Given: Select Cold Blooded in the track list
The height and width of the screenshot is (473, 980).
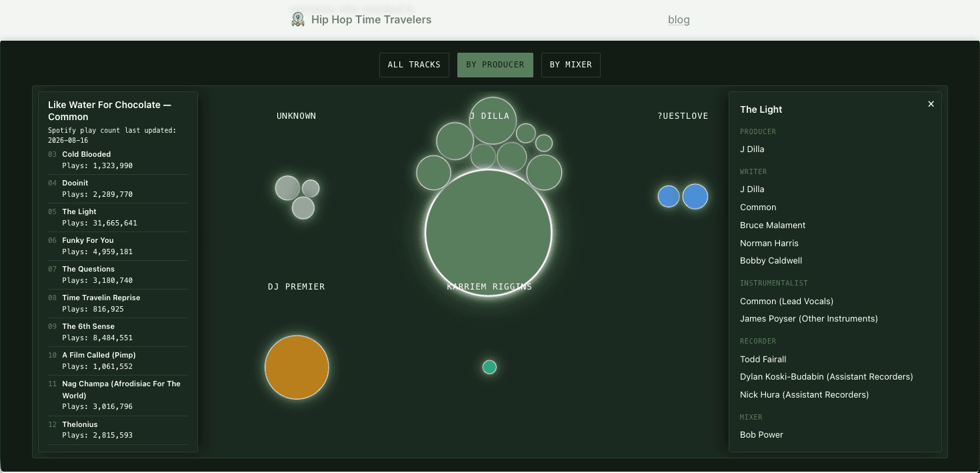Looking at the screenshot, I should tap(118, 160).
